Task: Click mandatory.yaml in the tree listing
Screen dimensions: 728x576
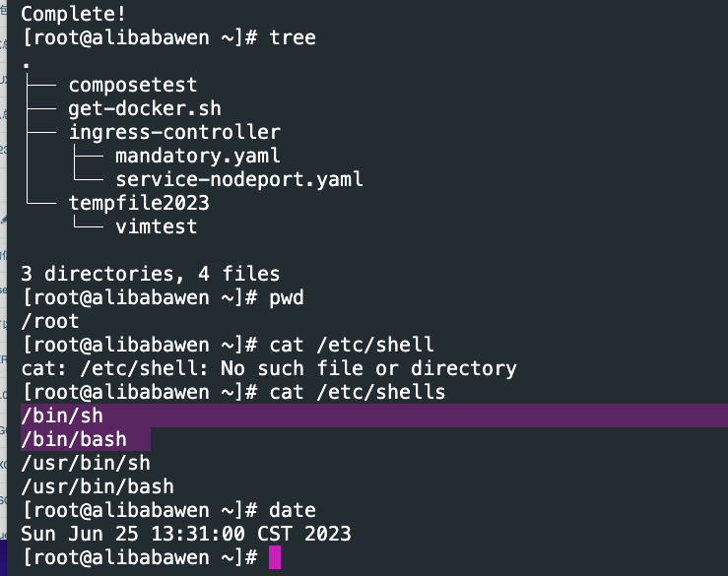Action: 198,156
